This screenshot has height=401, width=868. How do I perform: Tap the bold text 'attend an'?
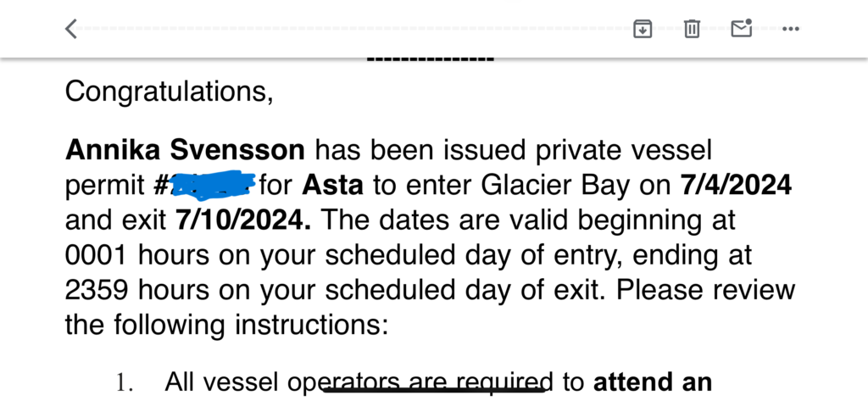point(652,382)
